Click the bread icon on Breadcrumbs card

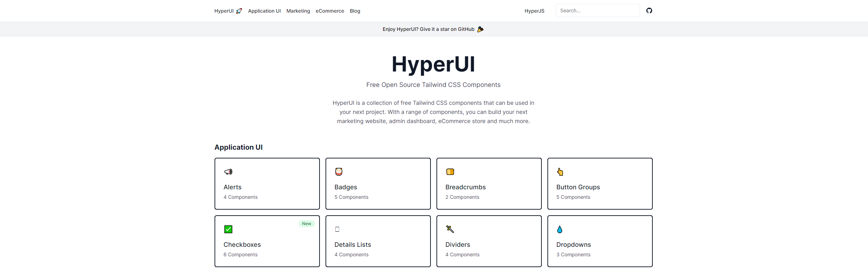(x=450, y=172)
